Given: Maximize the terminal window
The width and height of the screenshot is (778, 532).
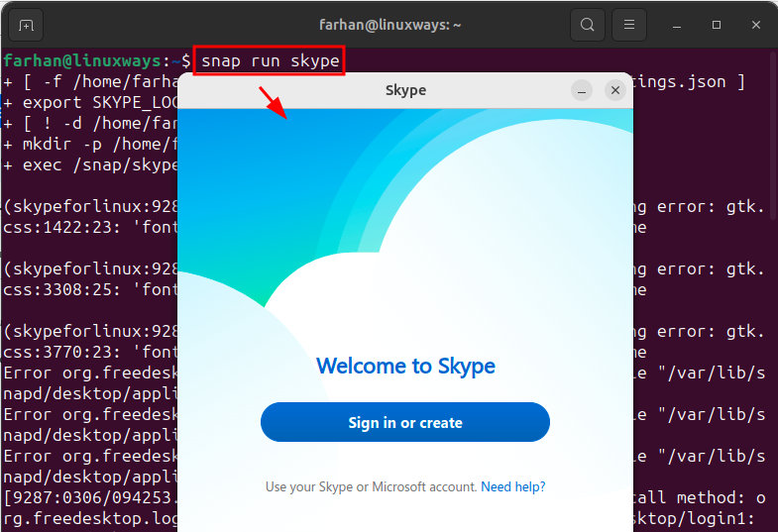Looking at the screenshot, I should tap(717, 25).
